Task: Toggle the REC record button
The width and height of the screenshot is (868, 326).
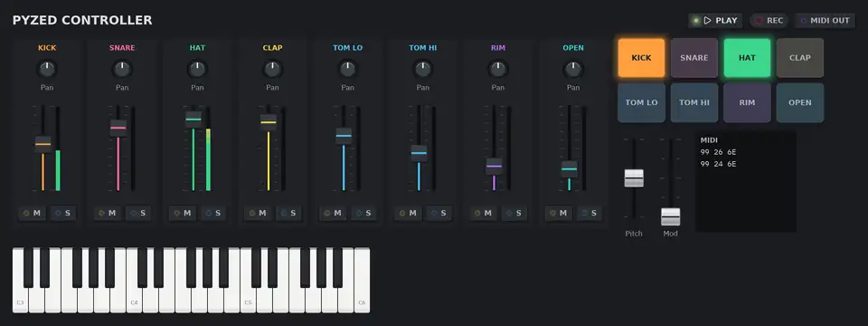Action: [769, 21]
